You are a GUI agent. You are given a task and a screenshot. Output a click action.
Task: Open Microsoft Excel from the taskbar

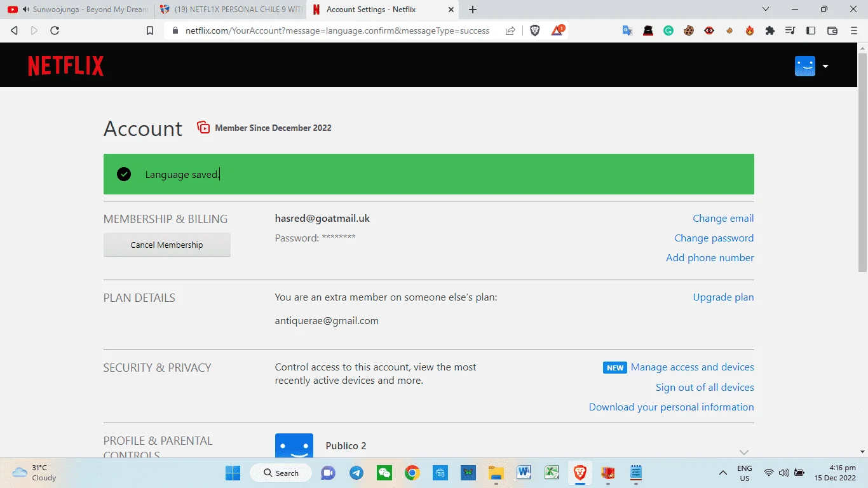coord(552,473)
